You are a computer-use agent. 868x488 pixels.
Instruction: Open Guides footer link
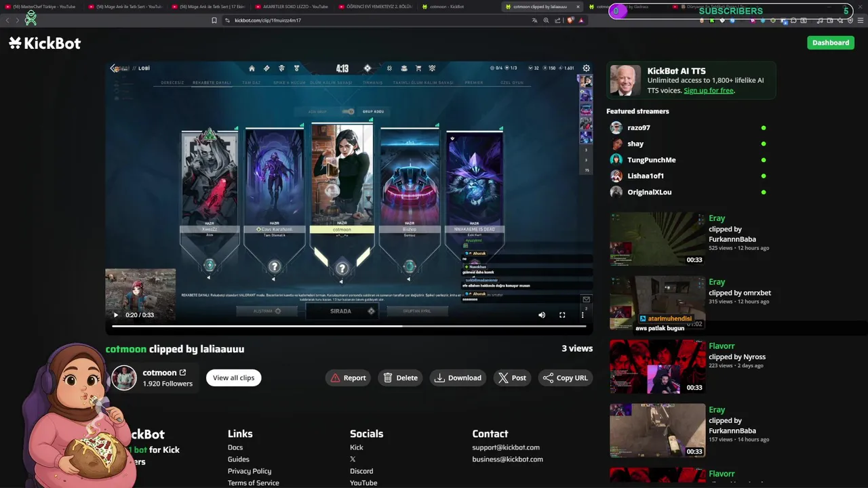coord(239,460)
